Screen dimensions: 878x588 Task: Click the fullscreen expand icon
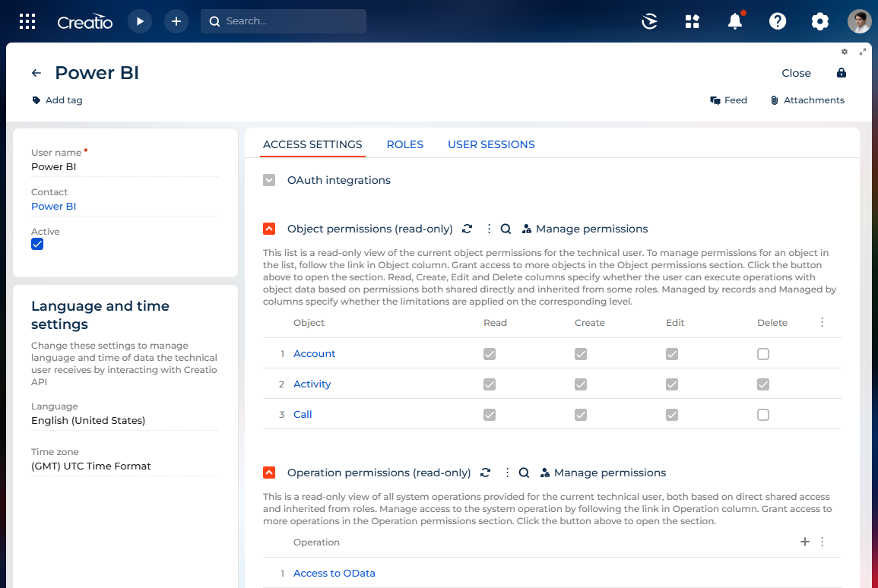pyautogui.click(x=862, y=52)
